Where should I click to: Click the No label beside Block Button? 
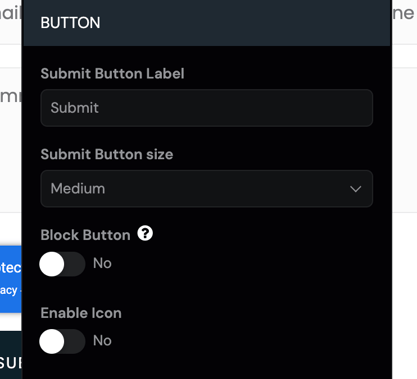(x=102, y=263)
